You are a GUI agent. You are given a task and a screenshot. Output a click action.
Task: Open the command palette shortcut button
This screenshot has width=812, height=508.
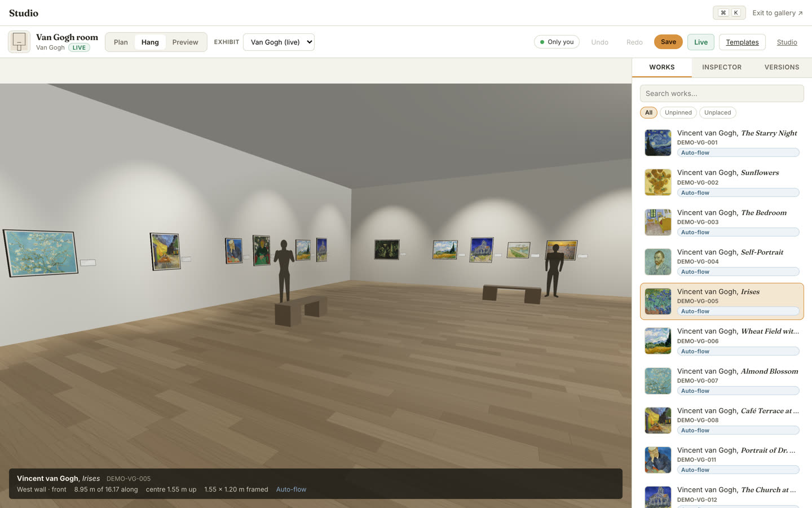pyautogui.click(x=729, y=12)
